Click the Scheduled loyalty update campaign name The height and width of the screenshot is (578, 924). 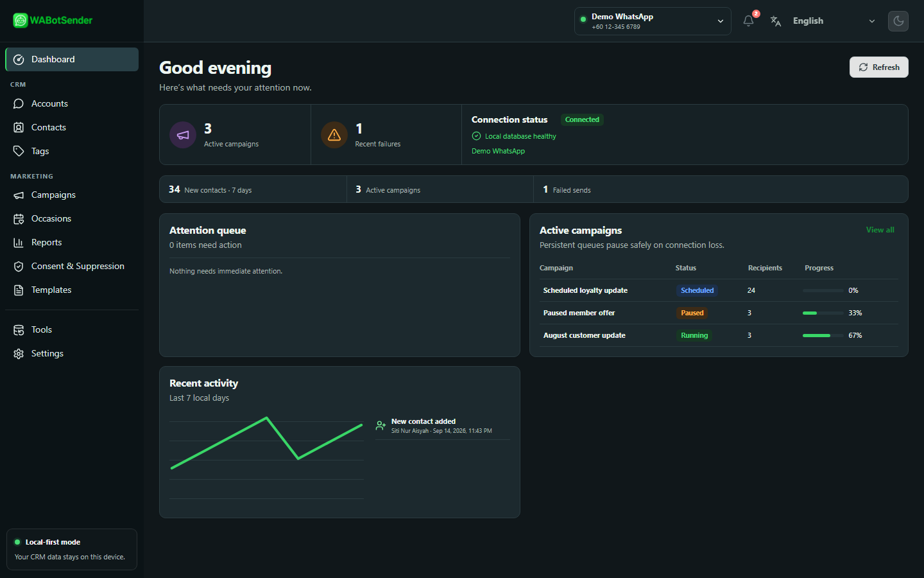click(585, 290)
